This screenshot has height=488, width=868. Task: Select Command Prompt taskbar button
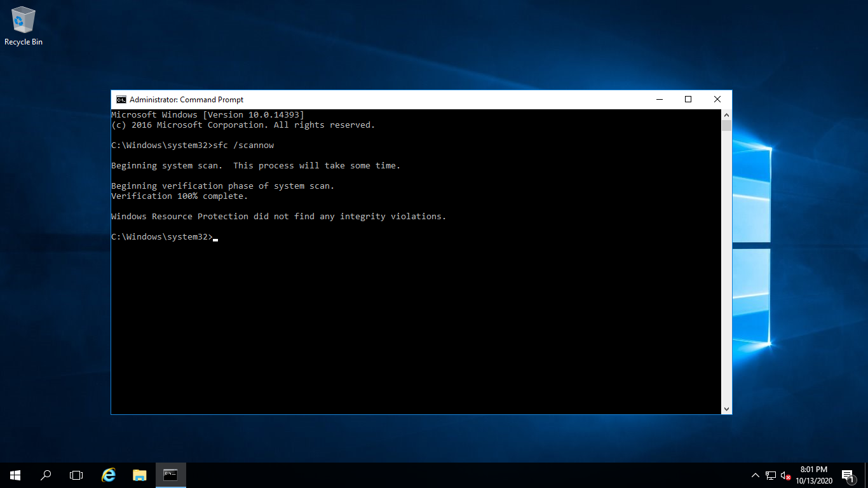pyautogui.click(x=170, y=475)
